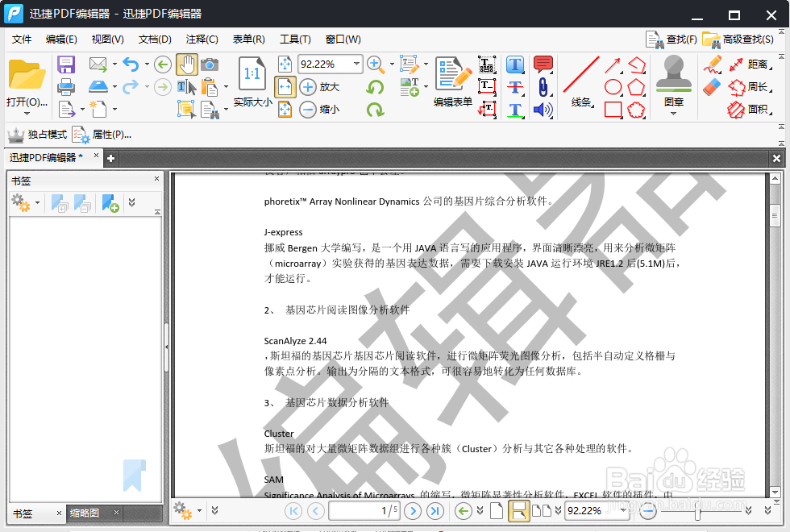Open the zoom percentage dropdown in toolbar

tap(356, 64)
